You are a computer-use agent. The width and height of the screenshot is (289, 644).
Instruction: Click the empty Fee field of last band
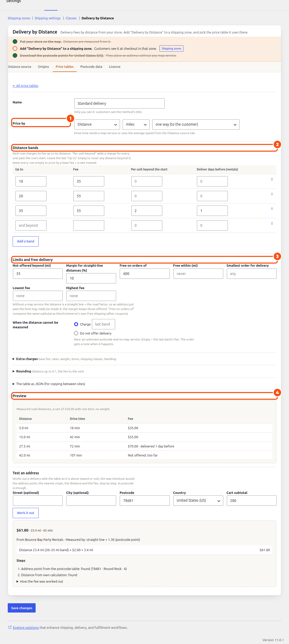pos(89,225)
